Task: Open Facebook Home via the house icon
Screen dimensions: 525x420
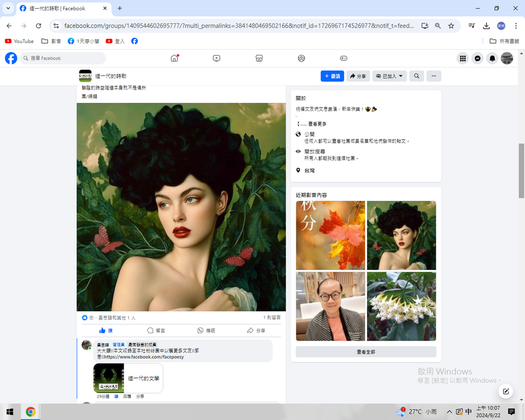Action: (174, 58)
